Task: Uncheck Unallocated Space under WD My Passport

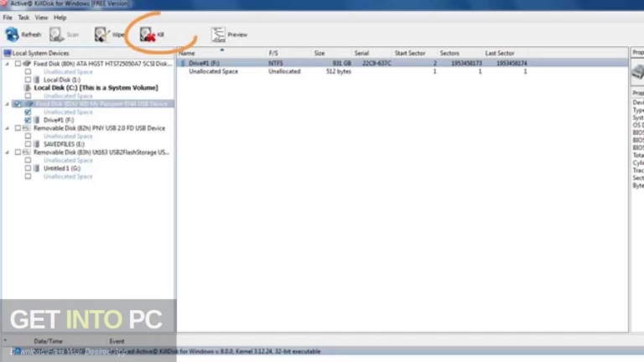Action: (28, 112)
